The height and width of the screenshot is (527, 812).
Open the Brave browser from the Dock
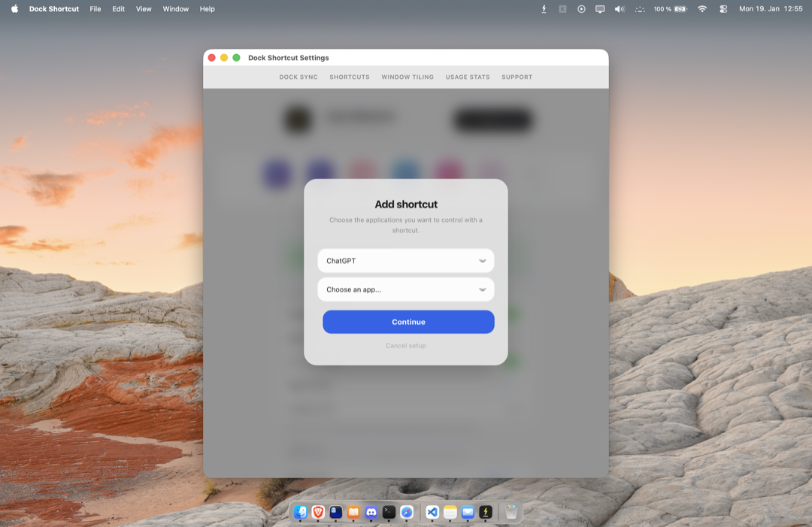click(x=318, y=513)
